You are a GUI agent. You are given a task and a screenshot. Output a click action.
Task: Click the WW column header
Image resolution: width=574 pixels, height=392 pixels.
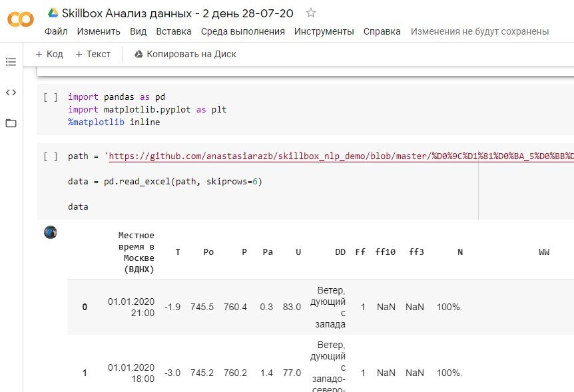click(x=544, y=252)
